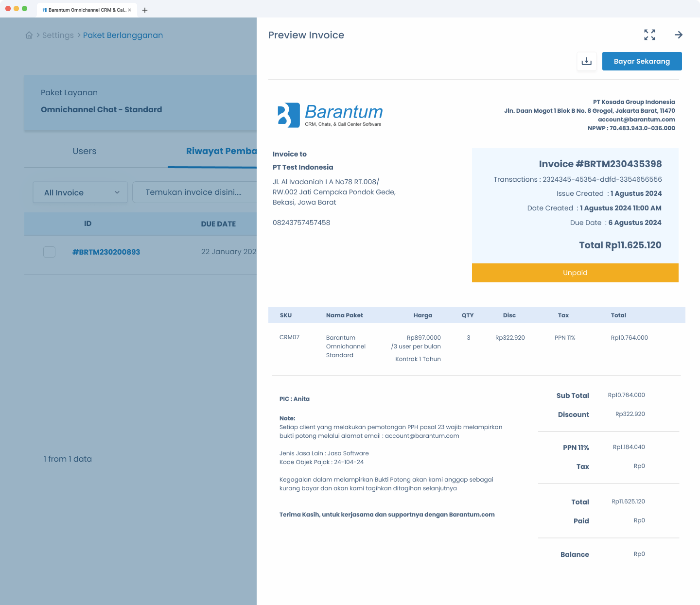Viewport: 700px width, 605px height.
Task: Click Sub Total amount Rp10.764.000
Action: (626, 395)
